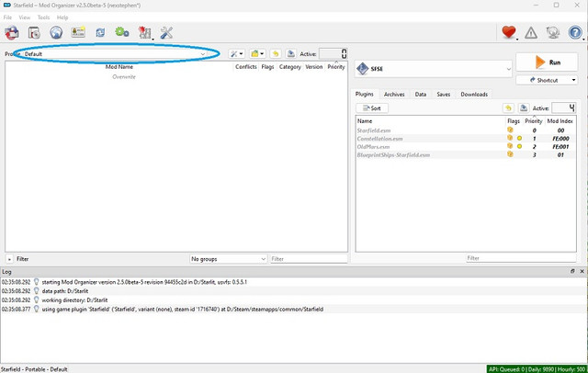This screenshot has width=588, height=373.
Task: Click create backup icon in mod list toolbar
Action: click(x=290, y=54)
